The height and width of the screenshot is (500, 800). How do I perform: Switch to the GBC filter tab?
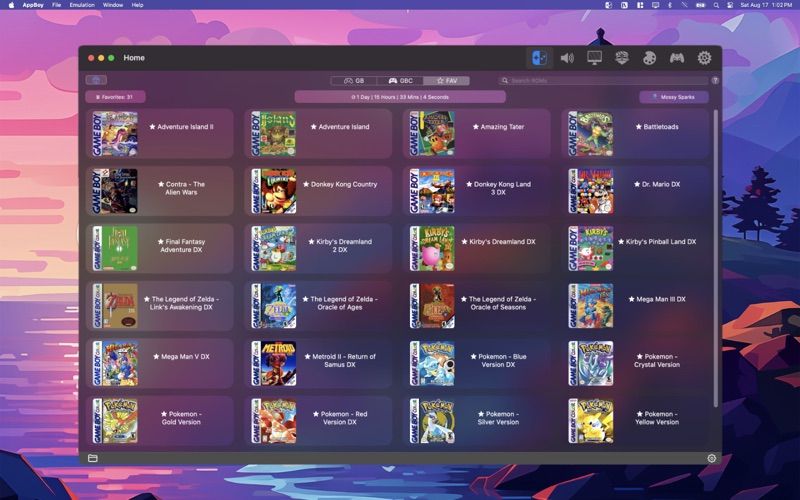[x=400, y=80]
